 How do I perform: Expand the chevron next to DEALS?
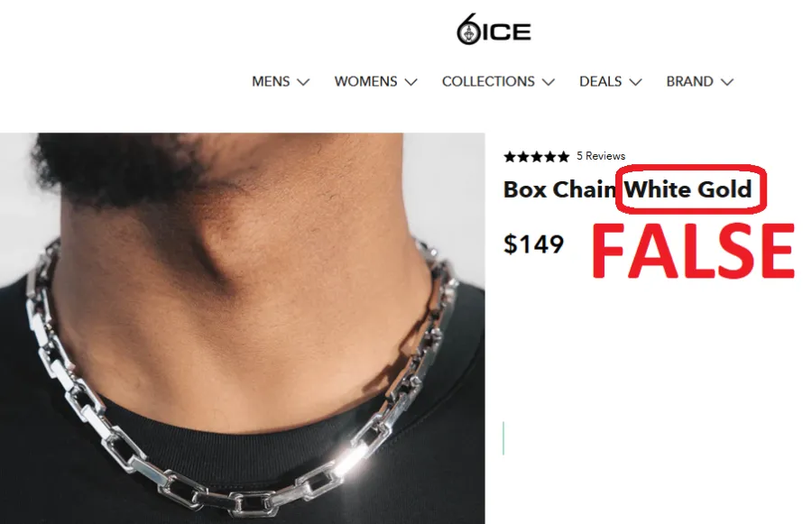tap(635, 82)
